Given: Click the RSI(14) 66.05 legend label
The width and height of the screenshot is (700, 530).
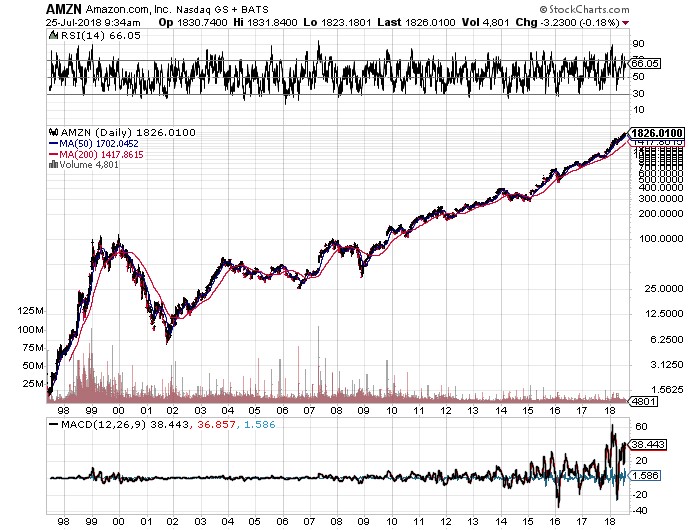Looking at the screenshot, I should pos(100,36).
